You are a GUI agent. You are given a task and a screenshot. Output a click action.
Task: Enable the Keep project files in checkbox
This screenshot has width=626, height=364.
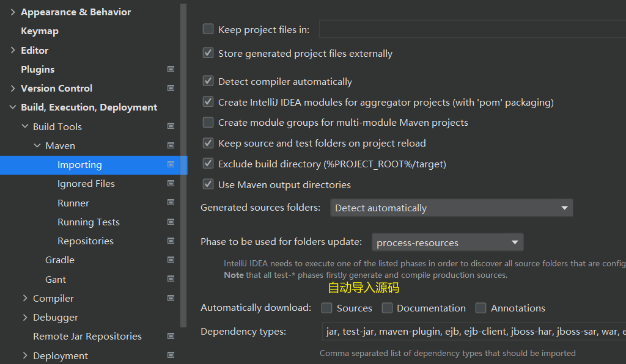point(208,29)
